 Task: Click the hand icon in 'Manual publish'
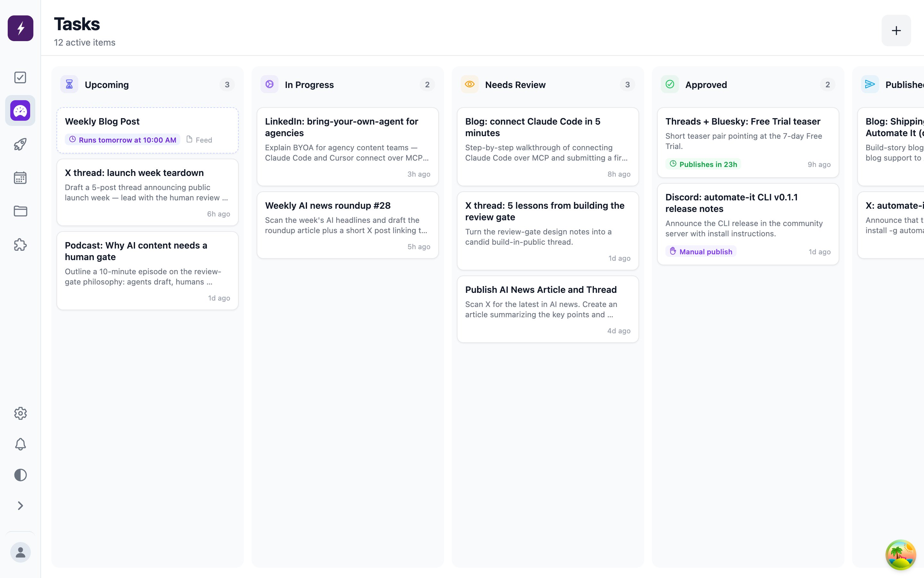coord(673,251)
